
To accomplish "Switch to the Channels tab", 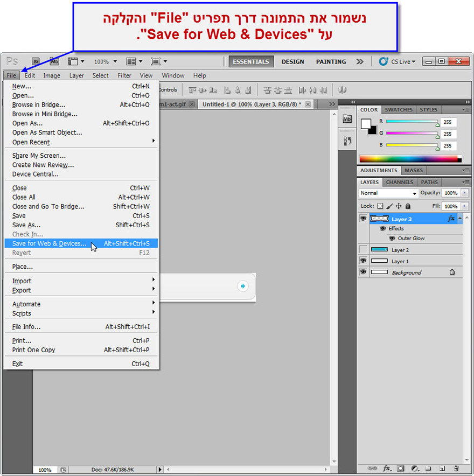I will 399,182.
